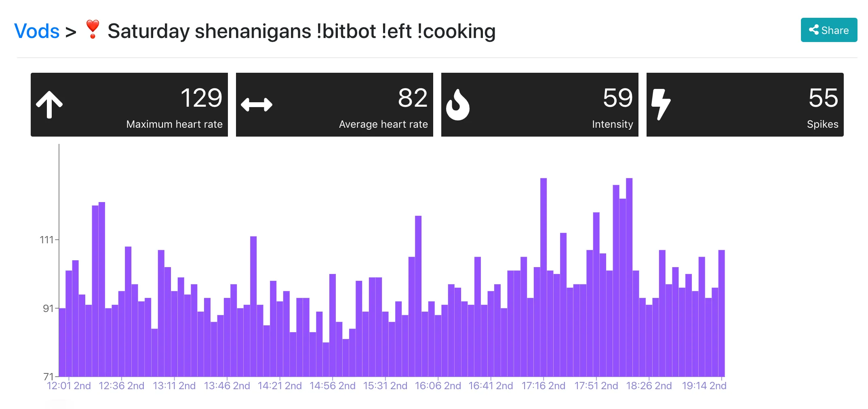Viewport: 868px width, 409px height.
Task: Click the 91 y-axis tick label
Action: pyautogui.click(x=48, y=309)
